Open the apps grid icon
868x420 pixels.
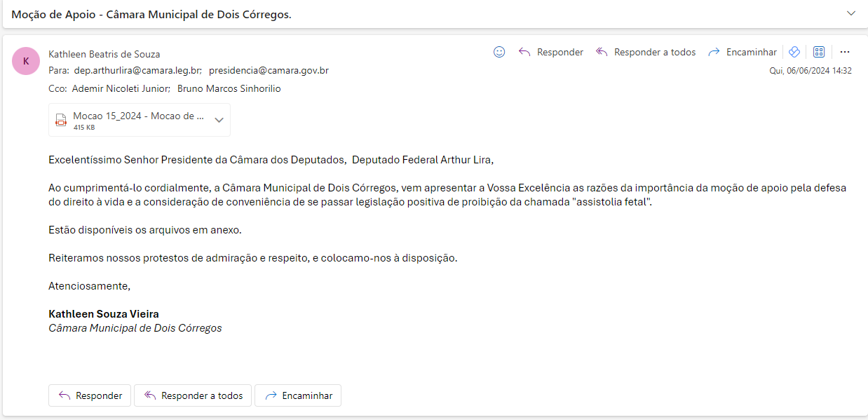[818, 52]
